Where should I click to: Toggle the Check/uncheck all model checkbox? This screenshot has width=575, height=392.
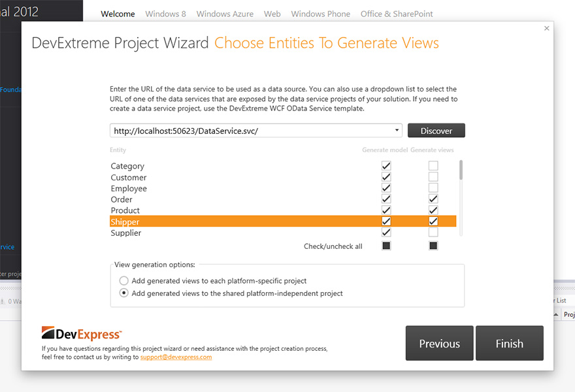coord(386,246)
